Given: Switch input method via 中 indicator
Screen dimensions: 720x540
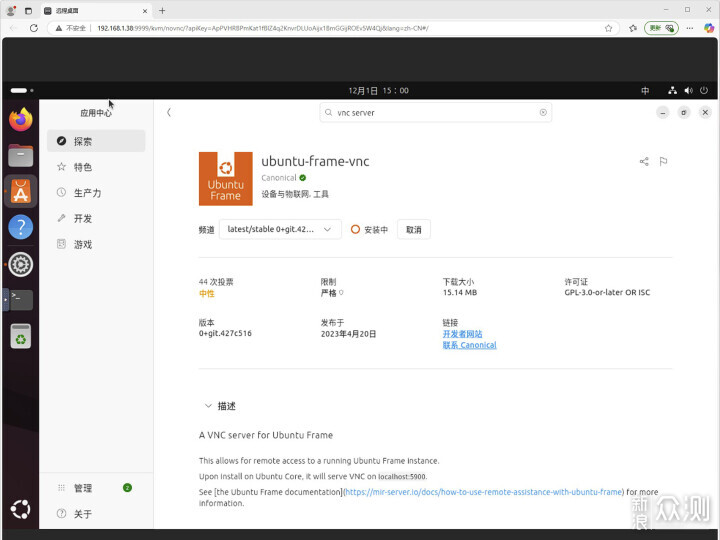Looking at the screenshot, I should (645, 90).
